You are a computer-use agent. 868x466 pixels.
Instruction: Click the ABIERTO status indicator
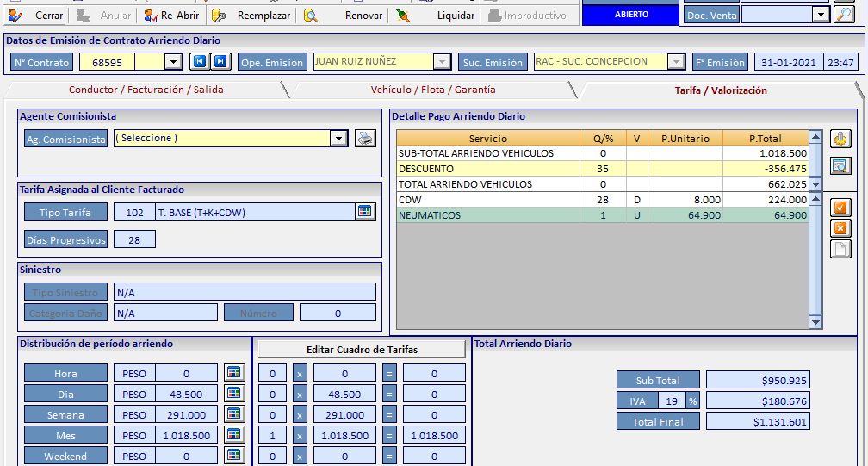pyautogui.click(x=631, y=15)
